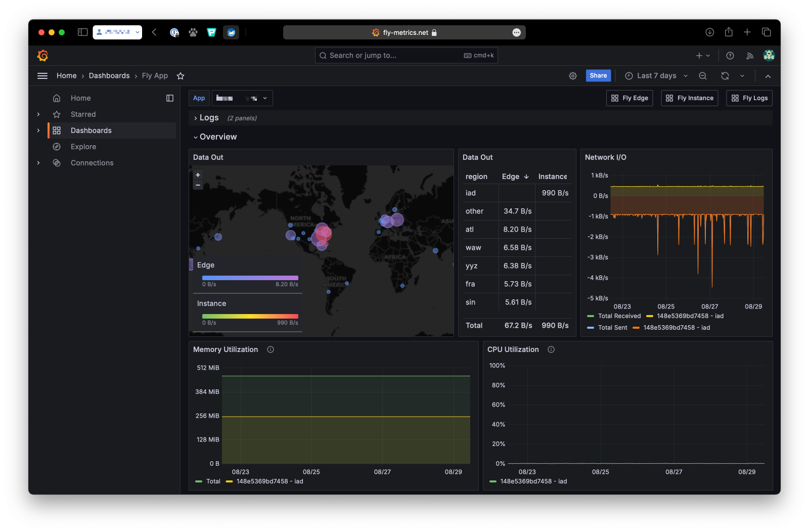
Task: Open Explore in the sidebar
Action: tap(83, 147)
